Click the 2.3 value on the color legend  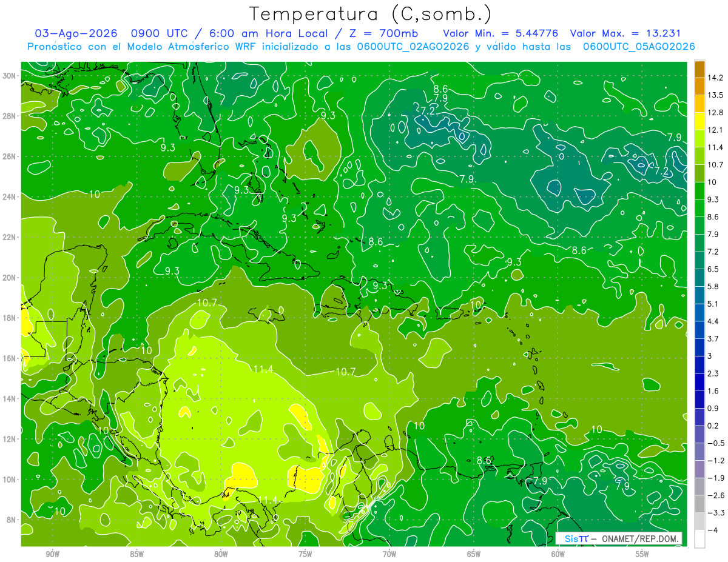pos(713,373)
